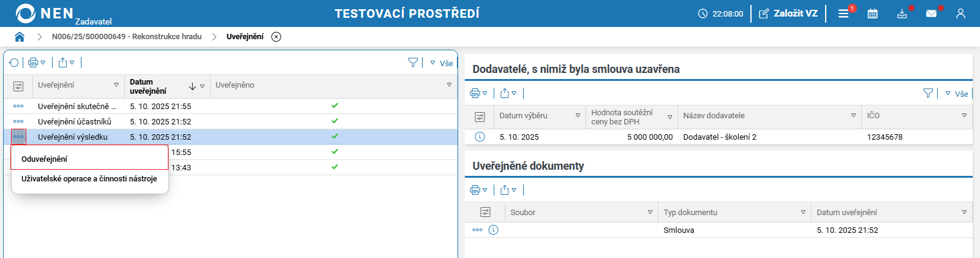The height and width of the screenshot is (258, 980).
Task: Close the Uveřejnění breadcrumb tab
Action: [x=276, y=37]
